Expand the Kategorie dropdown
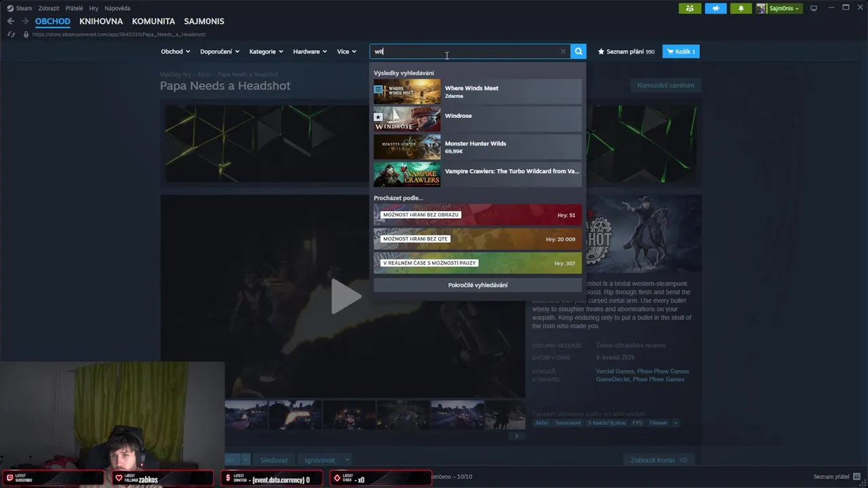The width and height of the screenshot is (868, 488). pyautogui.click(x=266, y=52)
